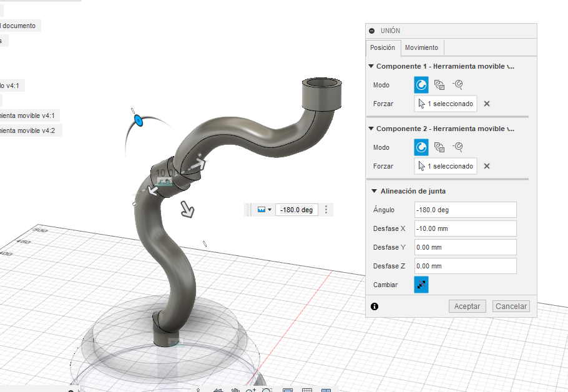Click the Desfase X input field

[465, 228]
